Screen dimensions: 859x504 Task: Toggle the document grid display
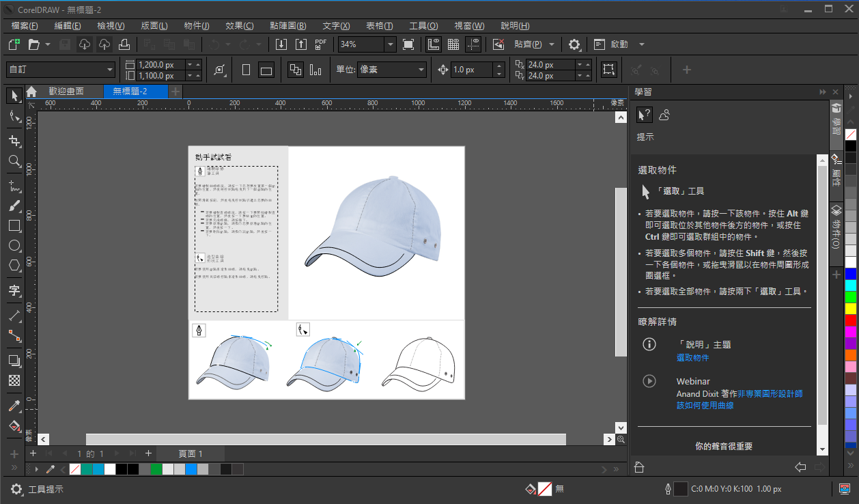(x=453, y=44)
